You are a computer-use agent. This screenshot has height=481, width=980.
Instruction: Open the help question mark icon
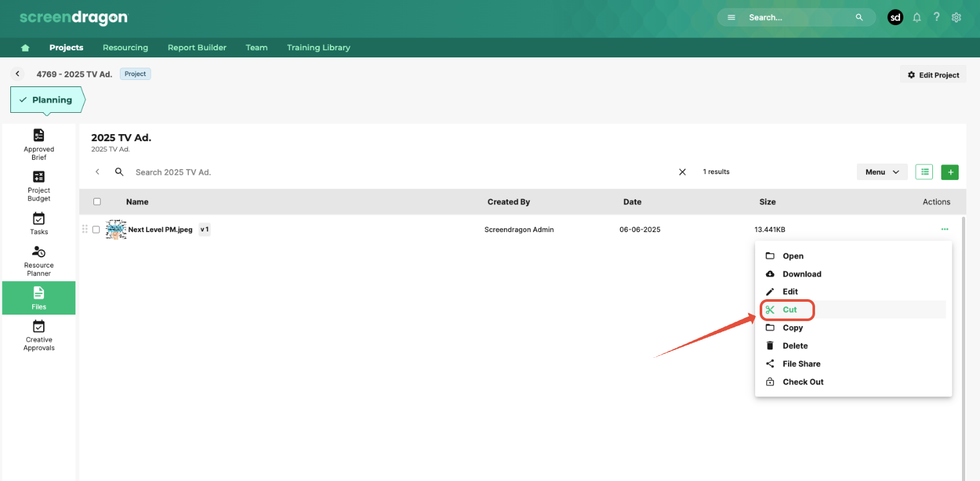tap(936, 17)
